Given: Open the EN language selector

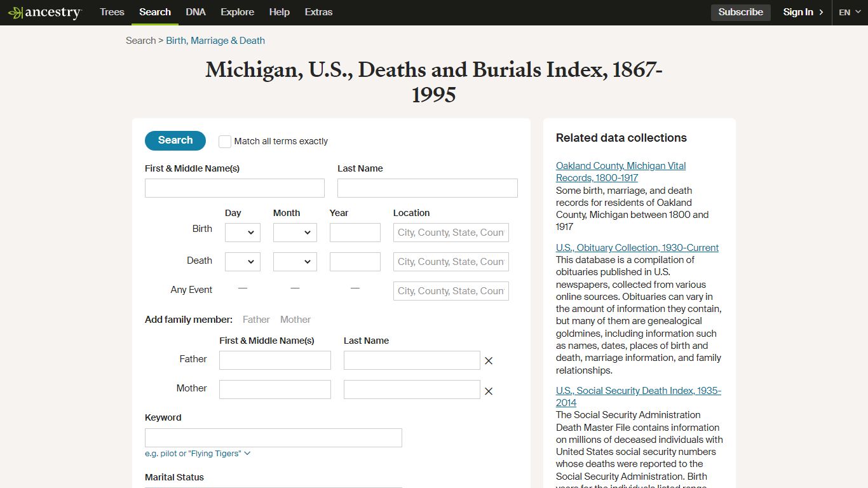Looking at the screenshot, I should point(850,12).
